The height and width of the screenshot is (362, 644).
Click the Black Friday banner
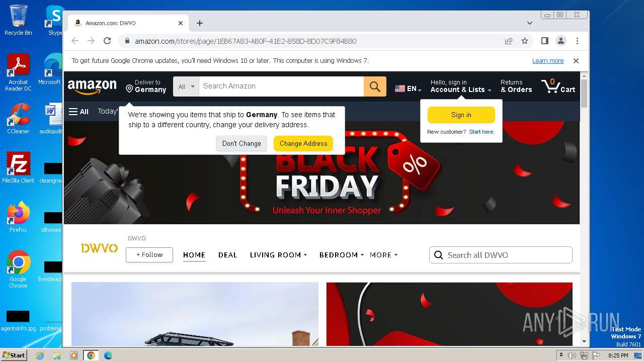point(321,172)
